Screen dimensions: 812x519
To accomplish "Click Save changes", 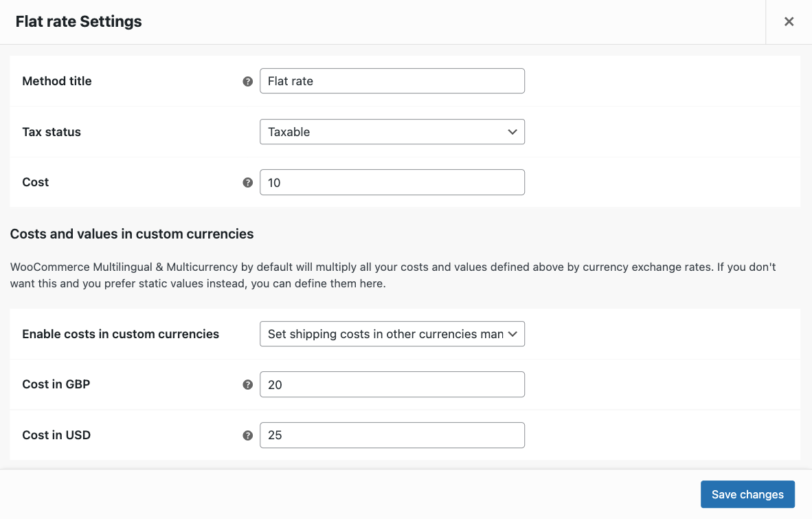I will pos(747,494).
